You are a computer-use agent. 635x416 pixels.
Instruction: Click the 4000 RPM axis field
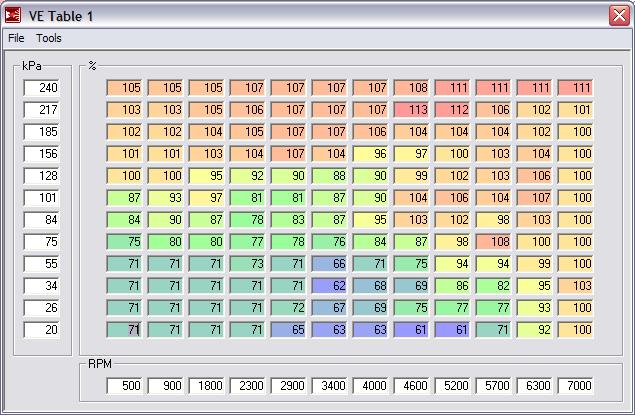371,386
